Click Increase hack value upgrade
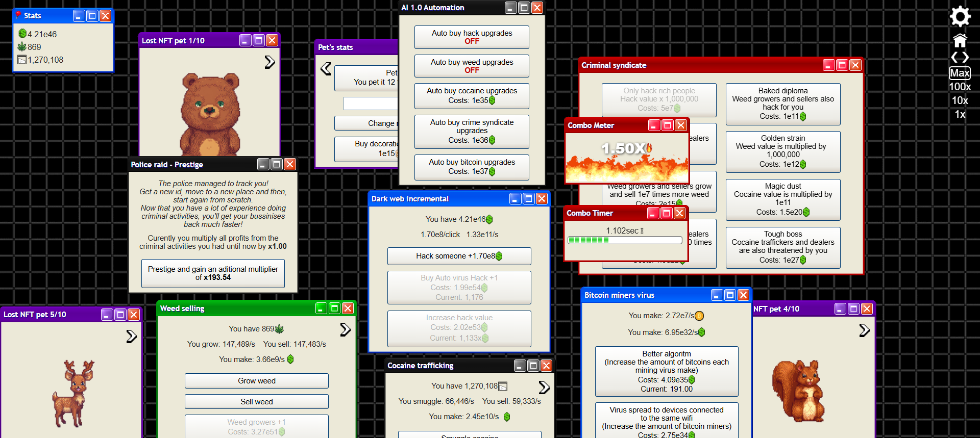 click(459, 328)
